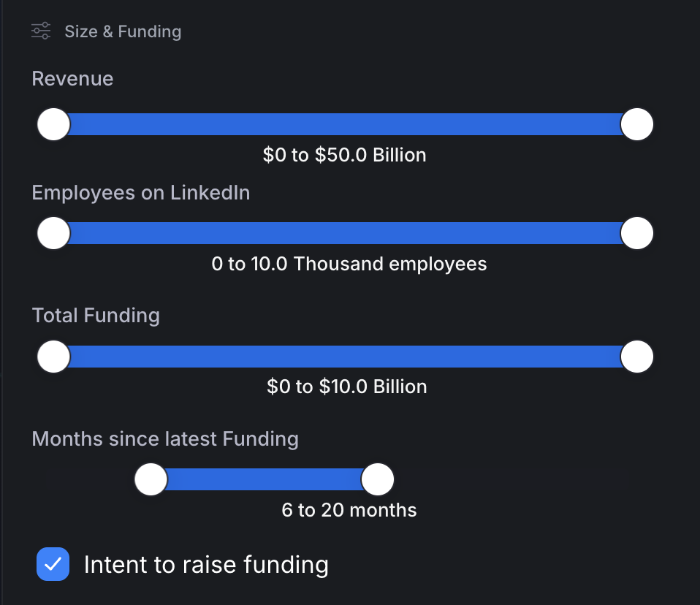Viewport: 700px width, 605px height.
Task: Click the Employees on LinkedIn minimum handle
Action: click(53, 233)
